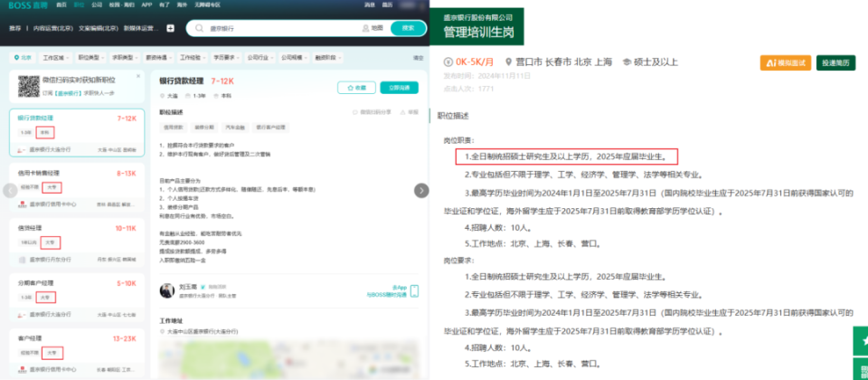Screen dimensions: 868x380
Task: Expand the 薪资待遇 filter dropdown
Action: [159, 58]
